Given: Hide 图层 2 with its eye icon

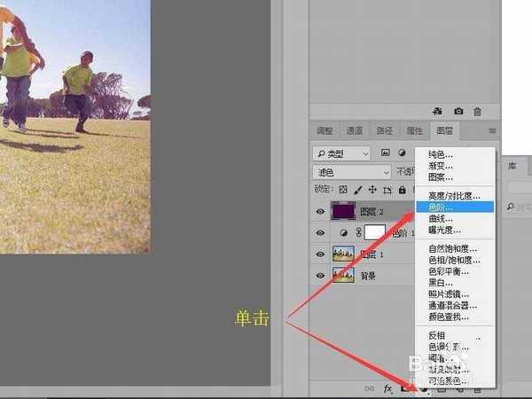Looking at the screenshot, I should [319, 212].
